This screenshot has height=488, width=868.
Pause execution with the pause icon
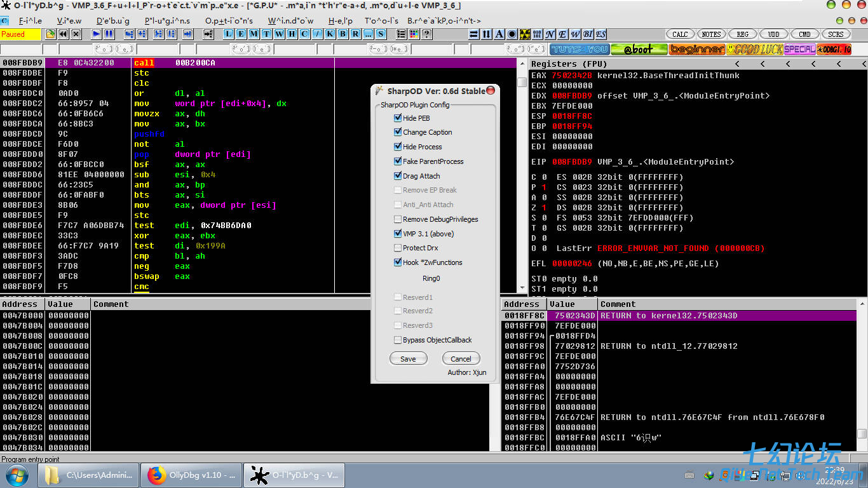109,34
